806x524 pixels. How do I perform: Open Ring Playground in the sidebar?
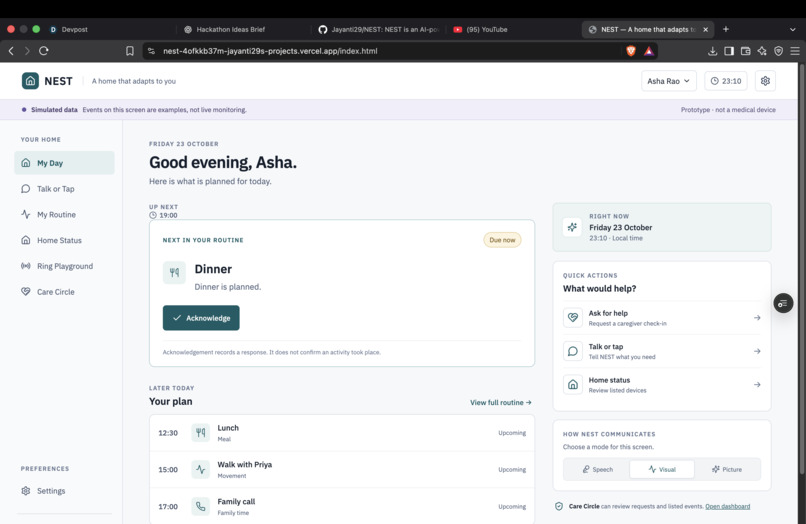(64, 266)
